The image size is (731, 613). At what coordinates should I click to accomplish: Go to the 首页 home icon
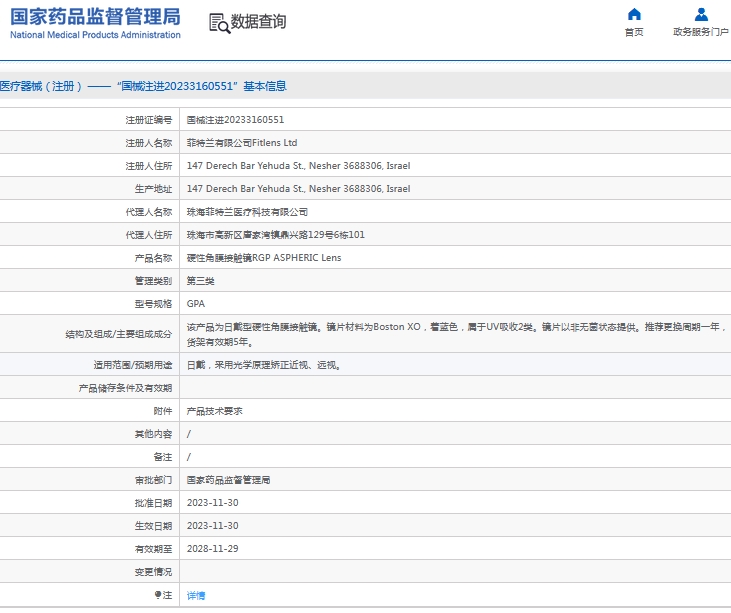(634, 14)
